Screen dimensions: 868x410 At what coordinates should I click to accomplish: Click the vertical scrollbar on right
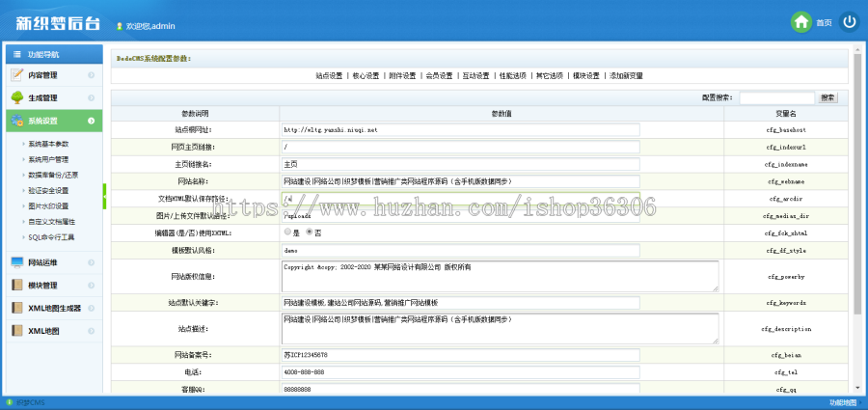[x=857, y=193]
